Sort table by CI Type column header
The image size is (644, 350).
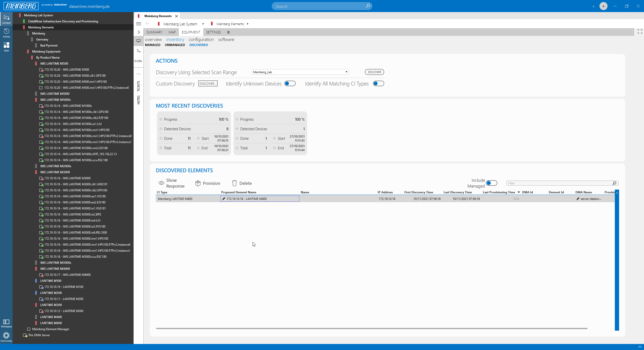coord(162,192)
